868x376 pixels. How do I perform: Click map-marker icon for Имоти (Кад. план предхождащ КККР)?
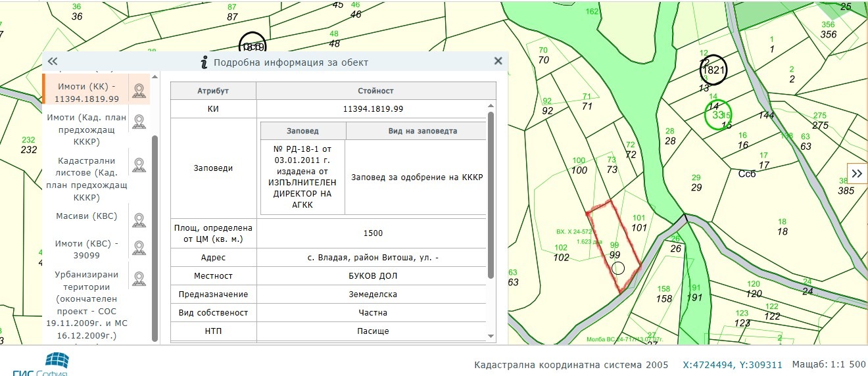point(139,122)
